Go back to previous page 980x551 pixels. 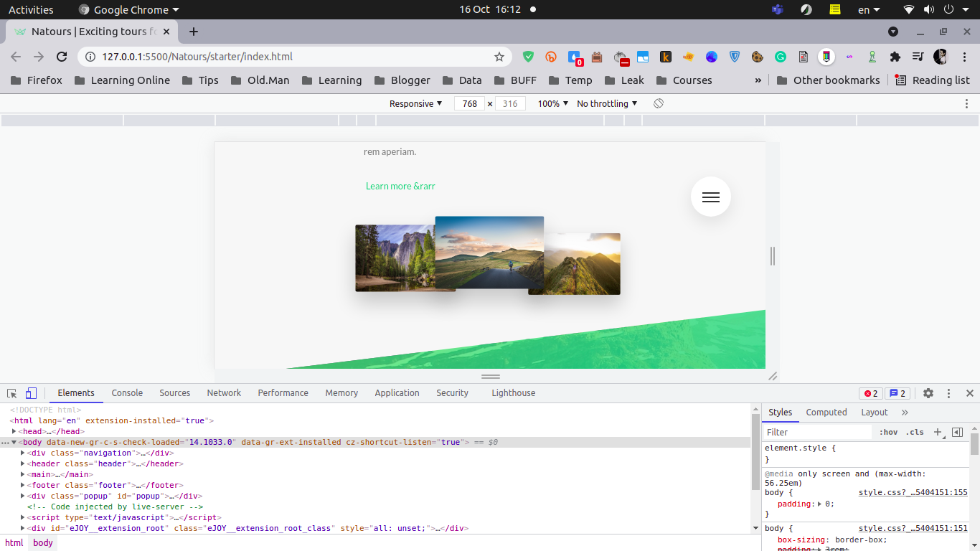coord(16,57)
